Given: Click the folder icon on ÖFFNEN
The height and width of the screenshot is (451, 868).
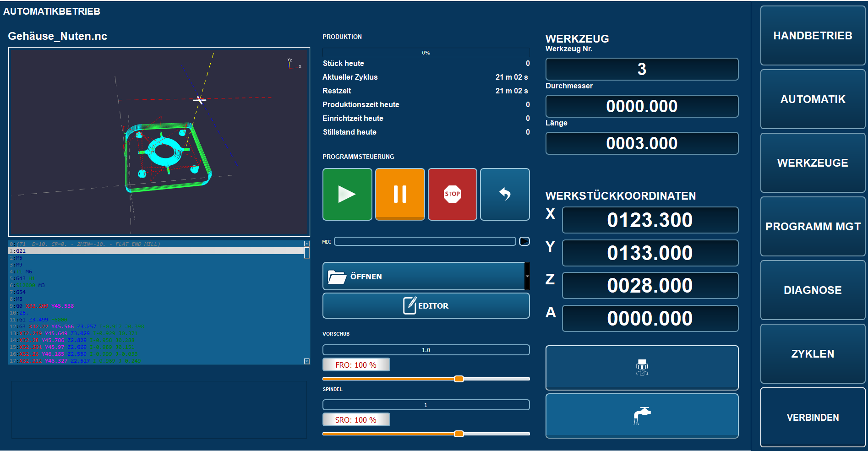Looking at the screenshot, I should pyautogui.click(x=337, y=277).
